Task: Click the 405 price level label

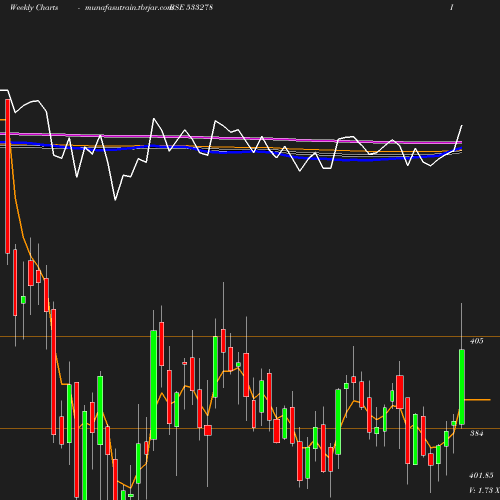Action: pyautogui.click(x=476, y=341)
